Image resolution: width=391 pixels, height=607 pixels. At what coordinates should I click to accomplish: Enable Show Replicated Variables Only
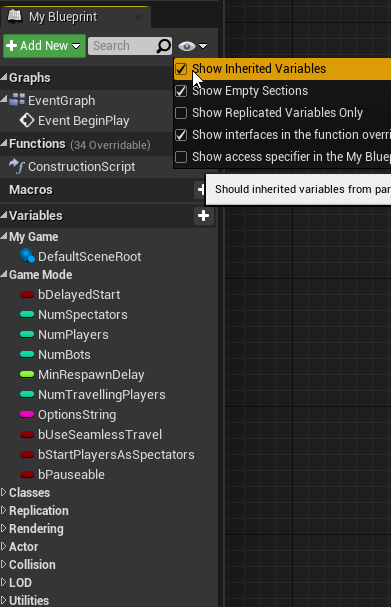coord(181,113)
